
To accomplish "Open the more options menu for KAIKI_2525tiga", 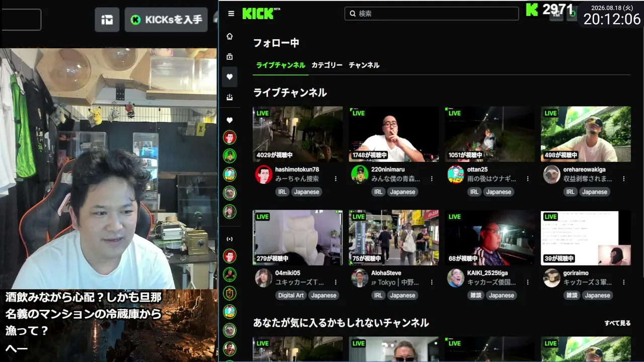I will (528, 282).
